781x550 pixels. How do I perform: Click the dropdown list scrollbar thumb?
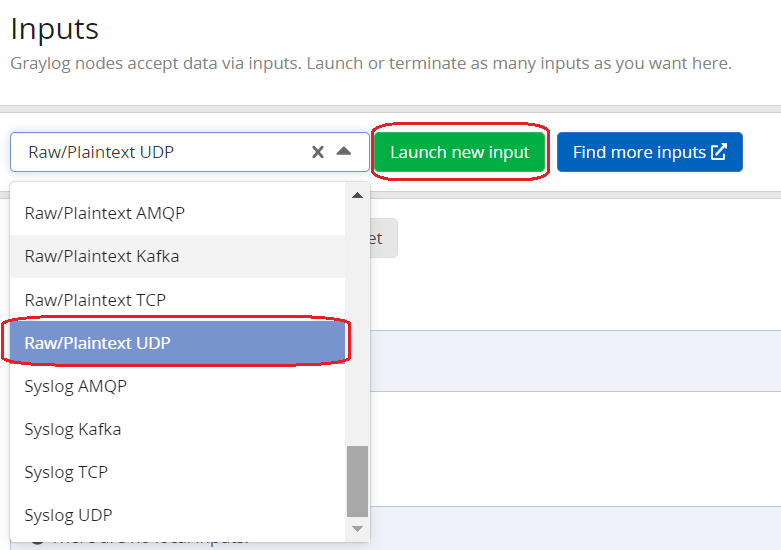tap(357, 482)
